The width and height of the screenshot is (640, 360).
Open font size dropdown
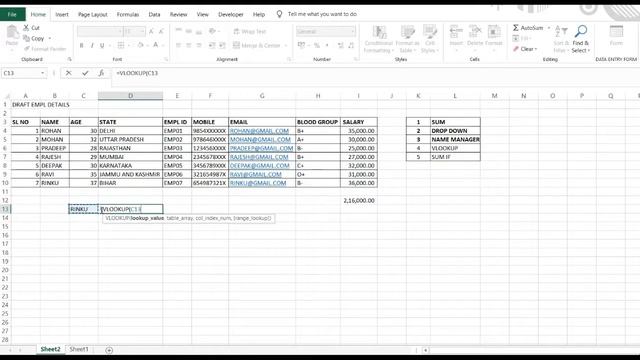[x=142, y=31]
